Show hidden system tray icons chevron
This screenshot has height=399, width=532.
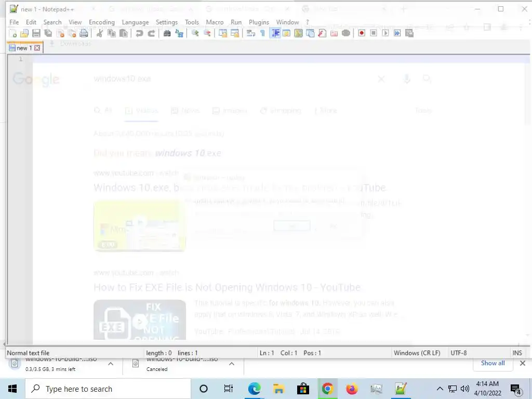click(x=440, y=389)
